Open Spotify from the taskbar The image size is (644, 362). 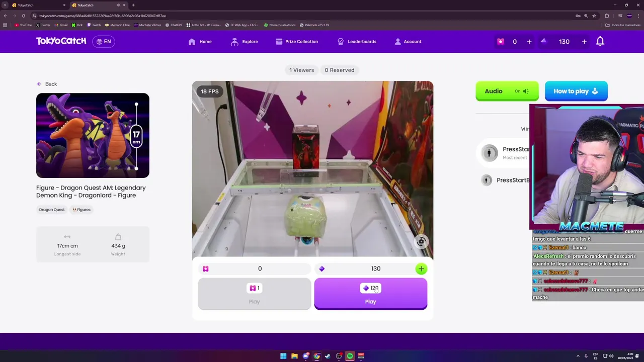click(x=350, y=356)
